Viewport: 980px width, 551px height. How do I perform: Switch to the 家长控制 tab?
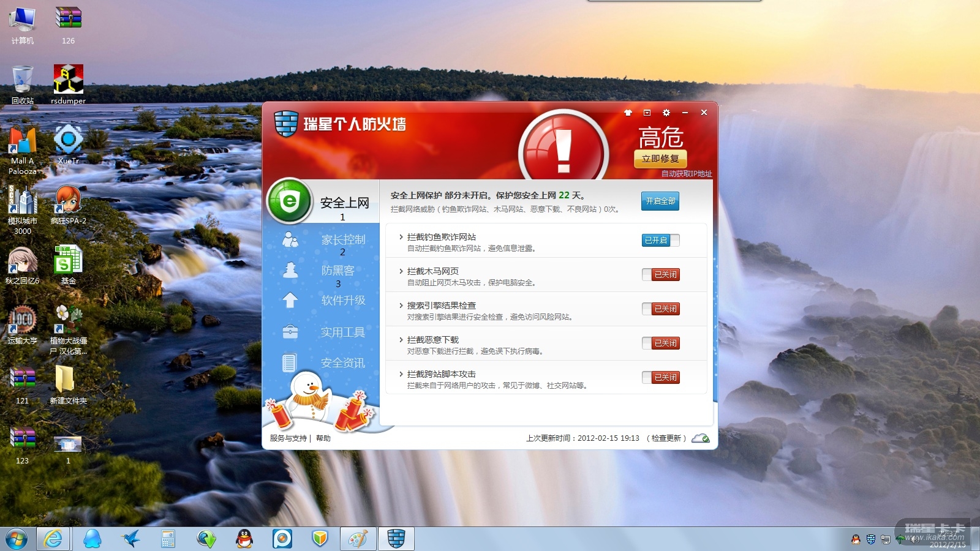(x=343, y=239)
